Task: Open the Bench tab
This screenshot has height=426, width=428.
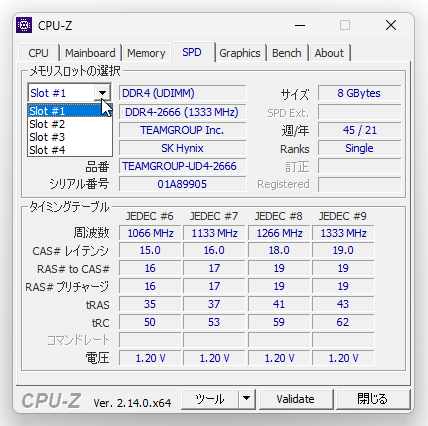Action: point(287,53)
